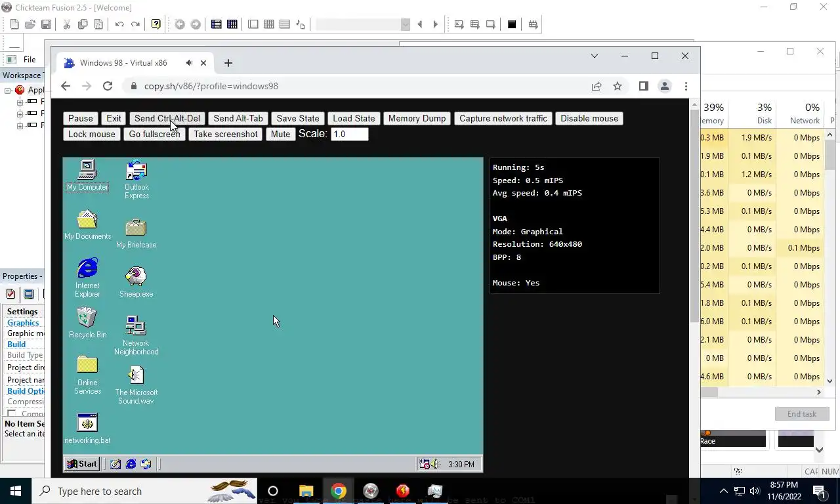
Task: Click the Redo arrow in Clickteam toolbar
Action: (135, 24)
